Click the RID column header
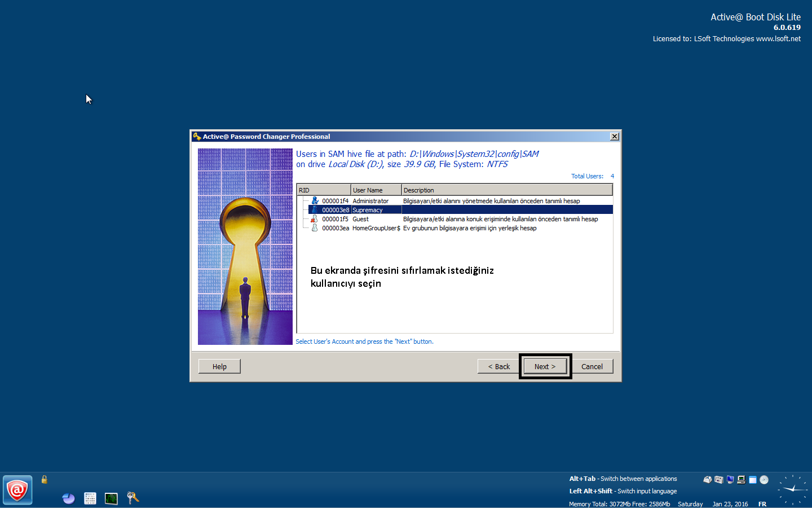The width and height of the screenshot is (812, 508). click(324, 190)
